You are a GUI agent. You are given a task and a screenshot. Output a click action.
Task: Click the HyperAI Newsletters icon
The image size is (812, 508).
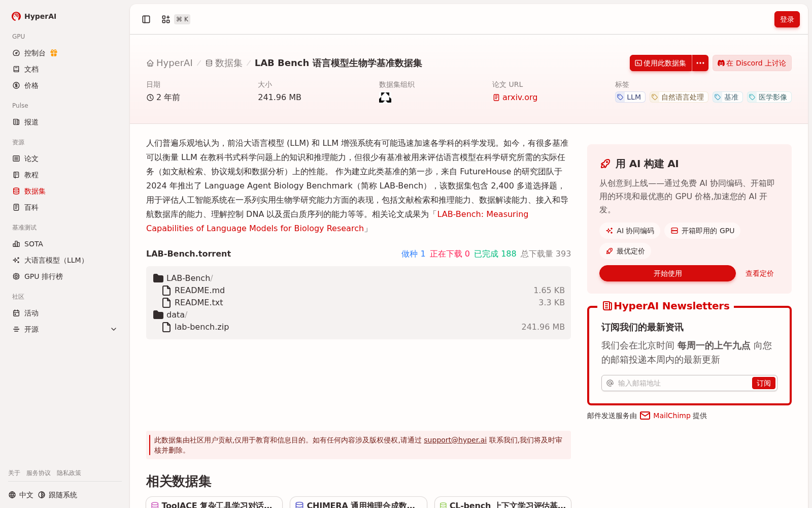[x=607, y=306]
